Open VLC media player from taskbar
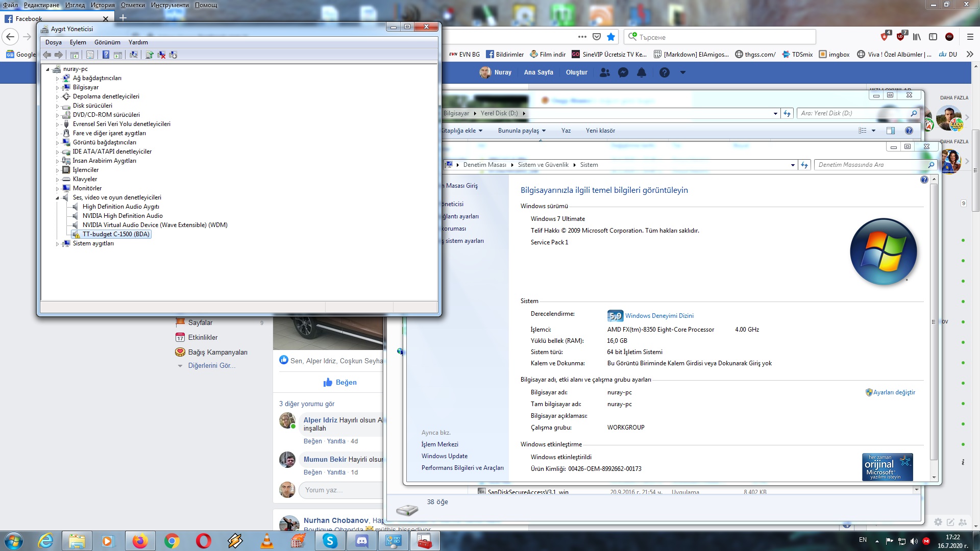Viewport: 980px width, 551px height. click(x=266, y=541)
